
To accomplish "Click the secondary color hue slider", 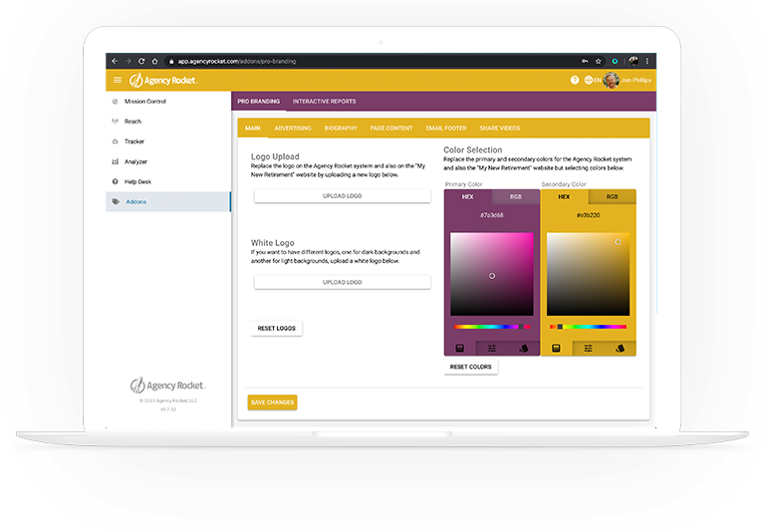I will [588, 327].
